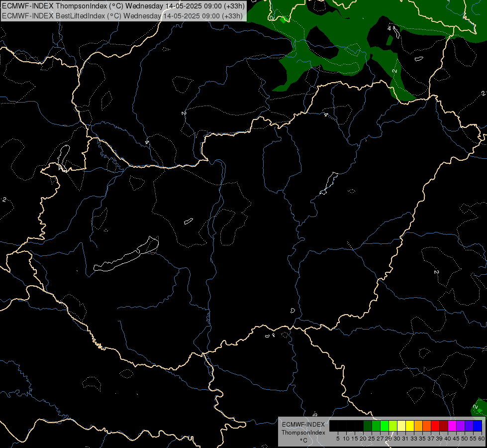Select the purple 45–50 legend swatch
The width and height of the screenshot is (487, 448).
pos(461,426)
